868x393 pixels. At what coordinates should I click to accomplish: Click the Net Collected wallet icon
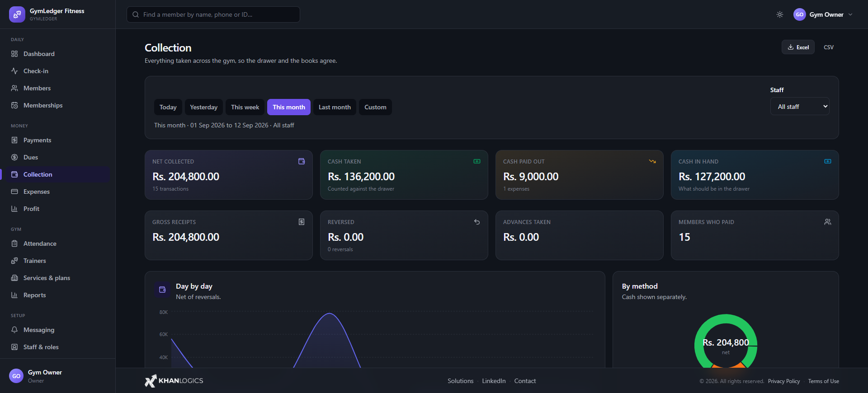coord(302,161)
